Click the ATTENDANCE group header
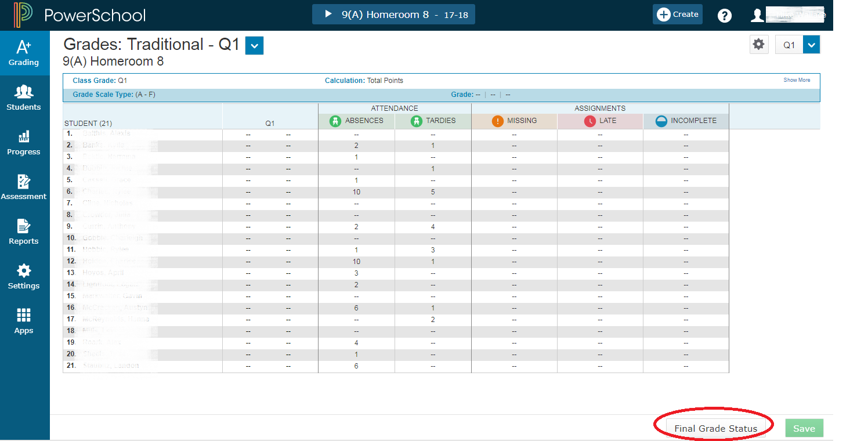 pyautogui.click(x=395, y=109)
